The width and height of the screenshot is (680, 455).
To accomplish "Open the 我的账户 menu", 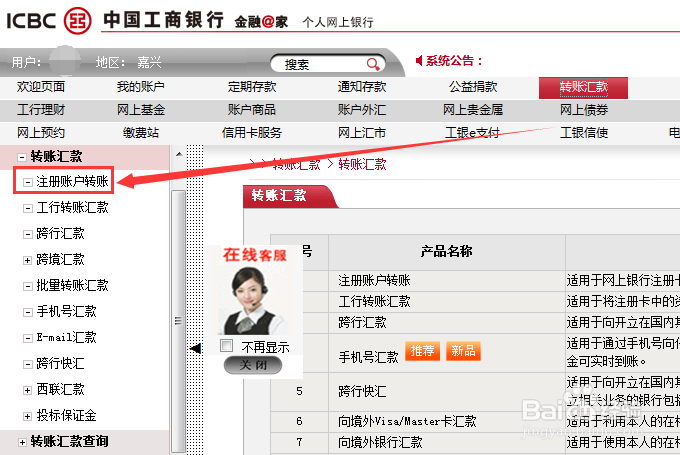I will point(141,87).
